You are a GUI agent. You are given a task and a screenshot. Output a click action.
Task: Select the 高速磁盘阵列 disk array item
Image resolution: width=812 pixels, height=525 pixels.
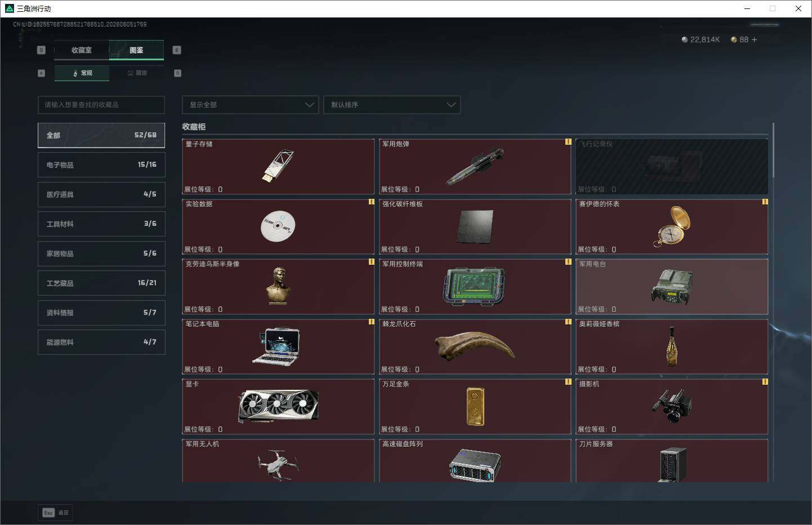(x=475, y=460)
